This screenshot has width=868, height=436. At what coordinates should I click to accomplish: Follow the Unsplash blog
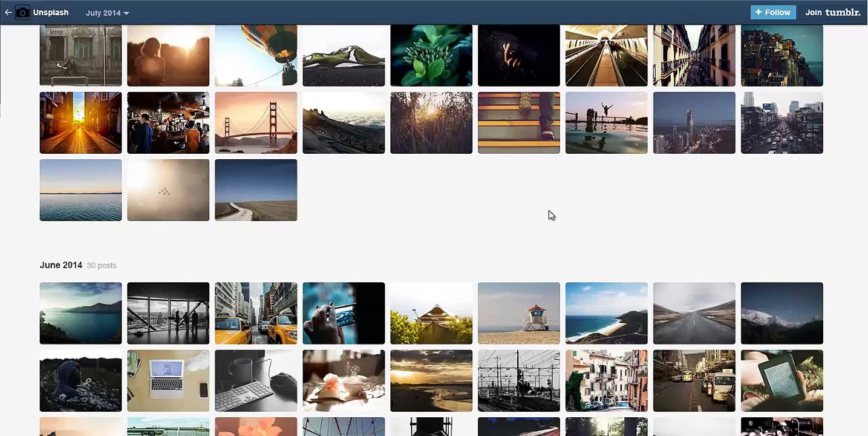[x=773, y=12]
